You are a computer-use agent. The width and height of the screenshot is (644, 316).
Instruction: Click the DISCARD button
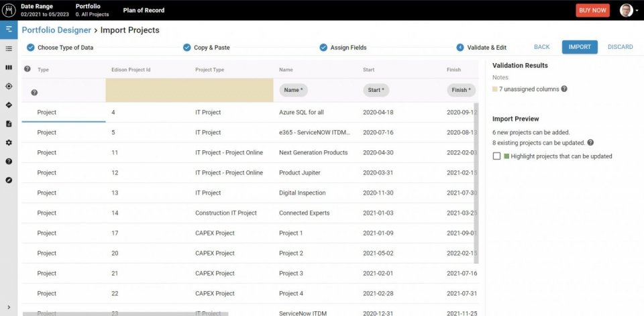[x=620, y=47]
